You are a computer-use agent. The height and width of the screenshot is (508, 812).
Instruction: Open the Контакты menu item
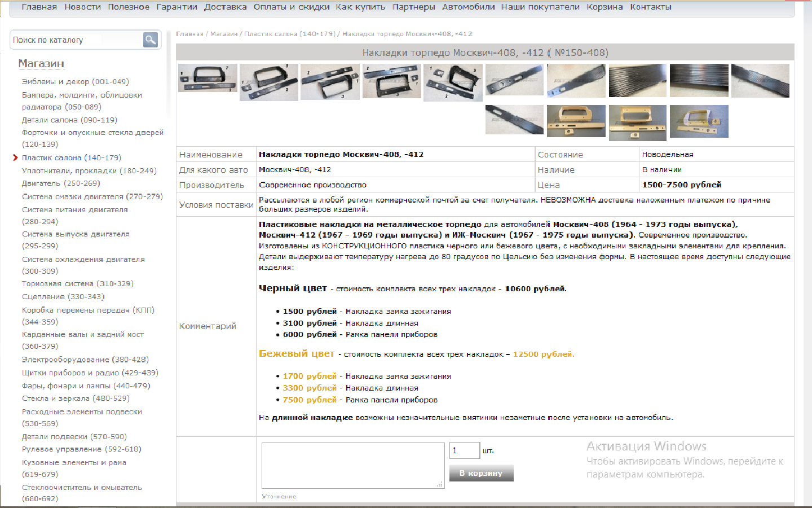[651, 7]
